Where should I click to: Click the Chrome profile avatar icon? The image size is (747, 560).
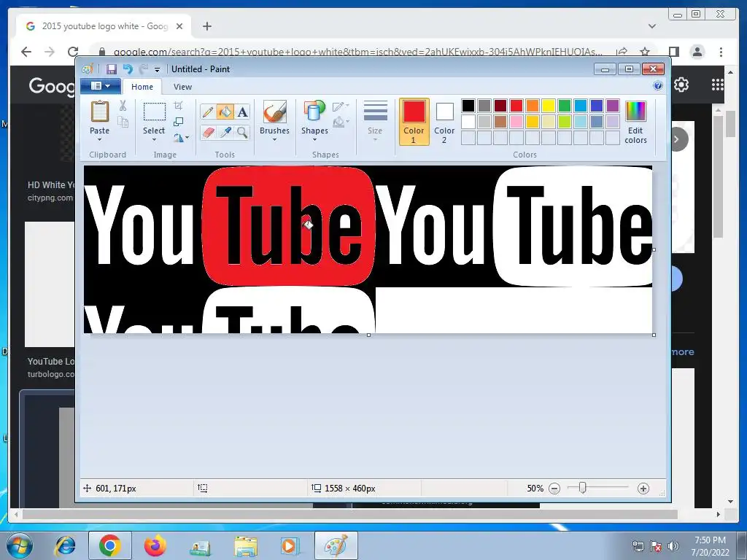click(x=697, y=52)
